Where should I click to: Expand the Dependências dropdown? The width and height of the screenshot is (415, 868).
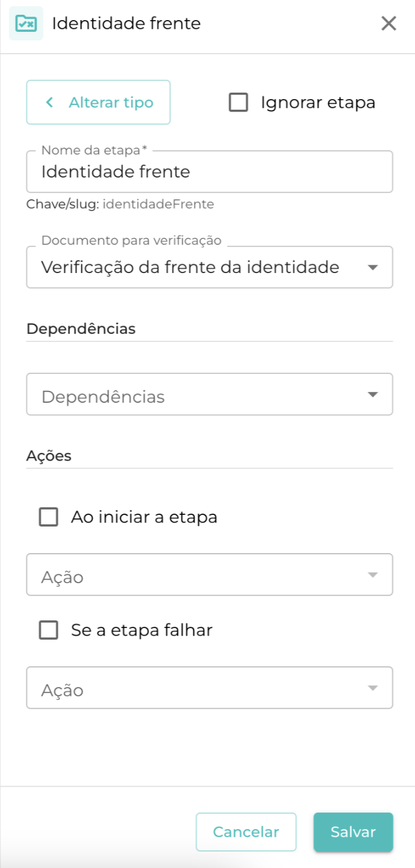coord(372,394)
